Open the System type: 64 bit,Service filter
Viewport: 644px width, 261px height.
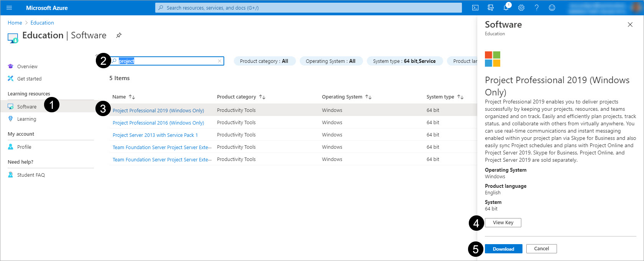click(404, 61)
